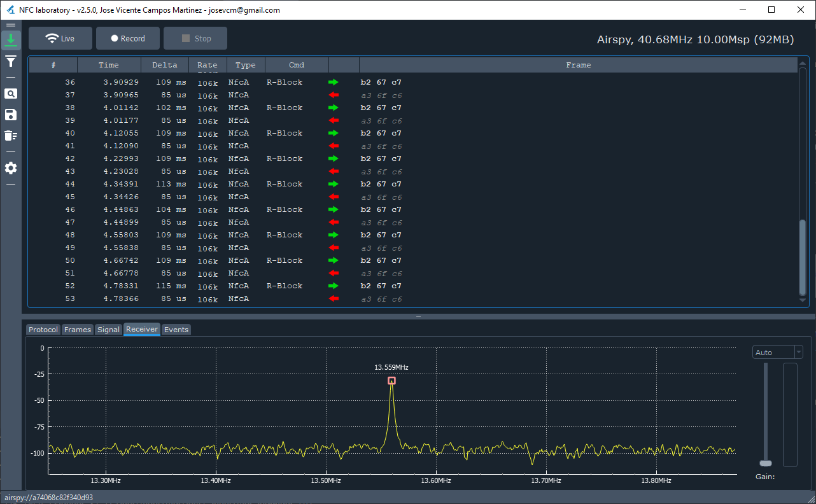Switch to the Frames tab

click(78, 330)
